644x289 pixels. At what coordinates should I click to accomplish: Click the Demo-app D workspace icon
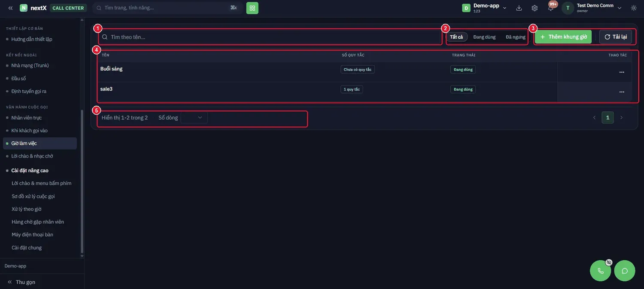pos(466,8)
